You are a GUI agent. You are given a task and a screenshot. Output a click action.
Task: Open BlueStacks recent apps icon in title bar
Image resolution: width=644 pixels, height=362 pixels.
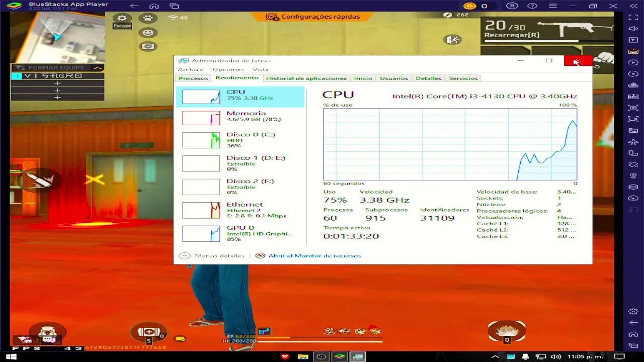[174, 6]
